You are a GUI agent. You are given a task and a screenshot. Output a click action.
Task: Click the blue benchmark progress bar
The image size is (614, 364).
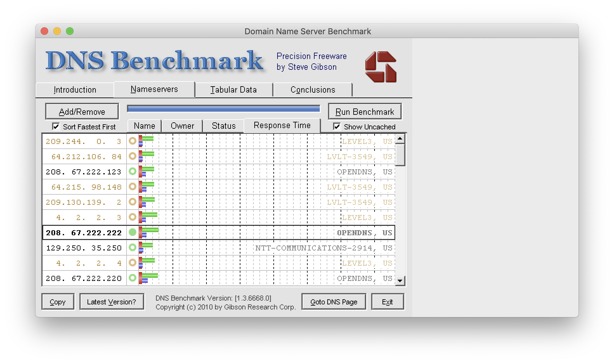(223, 109)
